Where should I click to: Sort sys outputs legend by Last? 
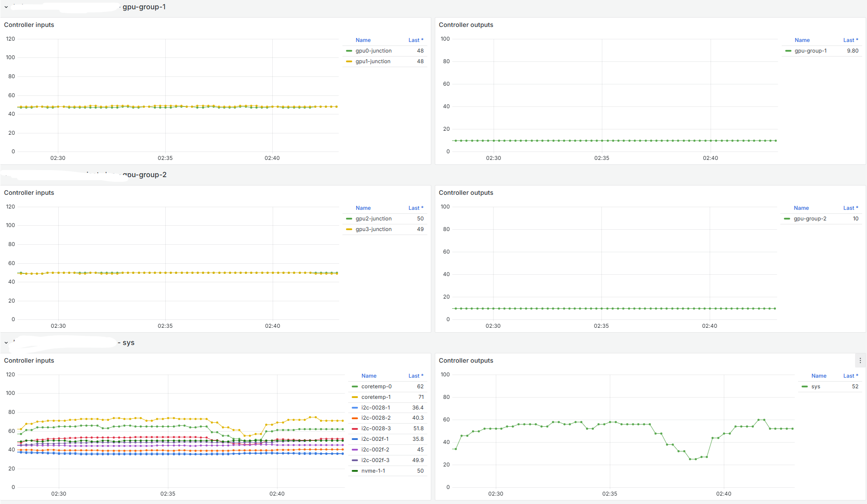(851, 376)
